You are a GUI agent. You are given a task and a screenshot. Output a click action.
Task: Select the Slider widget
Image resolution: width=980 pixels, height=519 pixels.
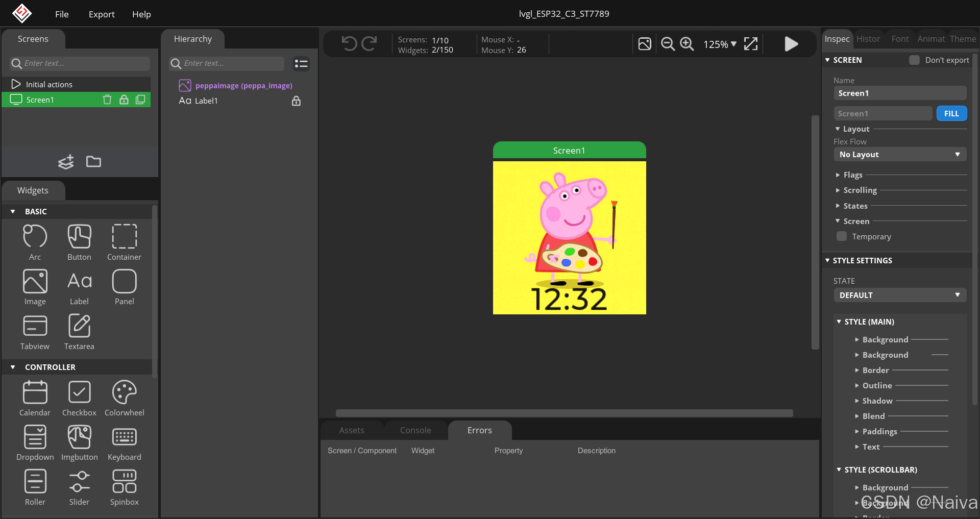79,487
